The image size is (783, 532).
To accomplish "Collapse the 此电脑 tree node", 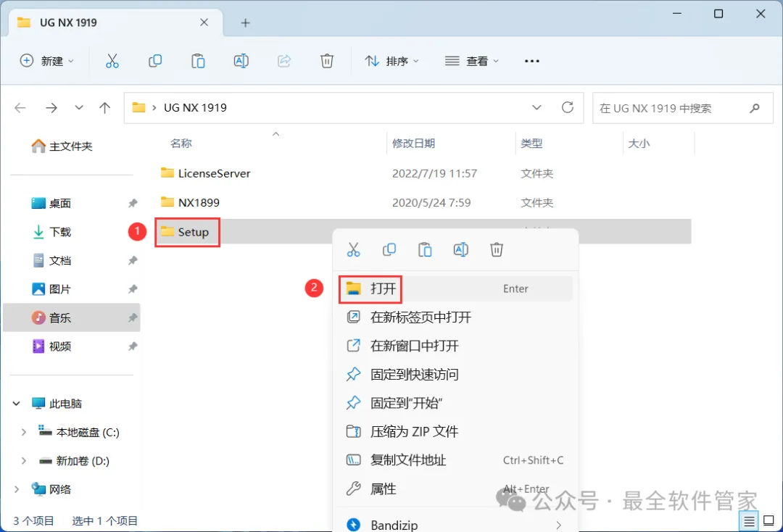I will tap(17, 403).
